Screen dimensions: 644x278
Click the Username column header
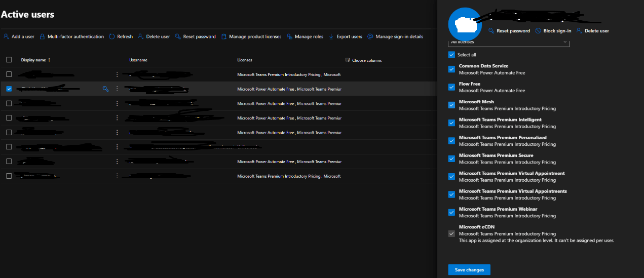tap(138, 60)
